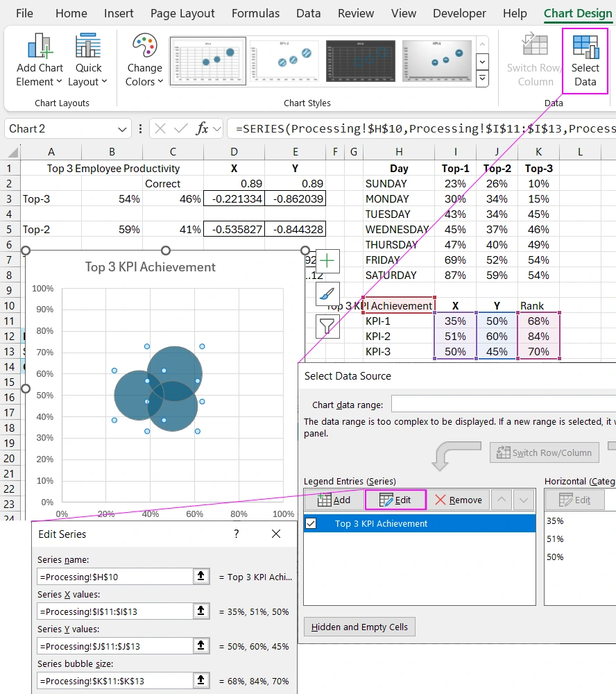
Task: Click the Chart Filters funnel icon
Action: click(326, 327)
